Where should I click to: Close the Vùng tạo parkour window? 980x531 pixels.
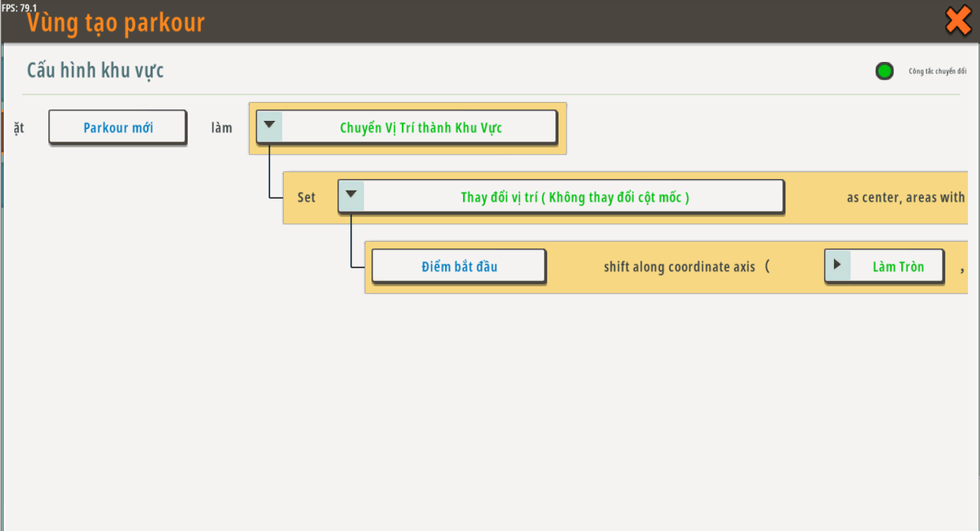[x=958, y=21]
